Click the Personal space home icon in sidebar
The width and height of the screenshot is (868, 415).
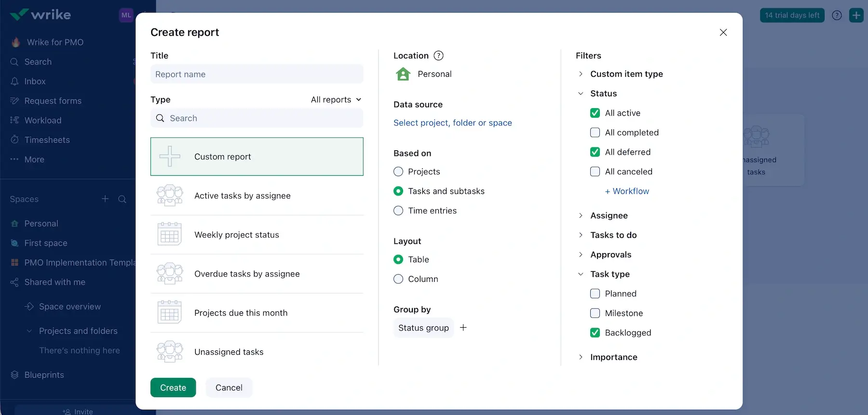pyautogui.click(x=14, y=223)
